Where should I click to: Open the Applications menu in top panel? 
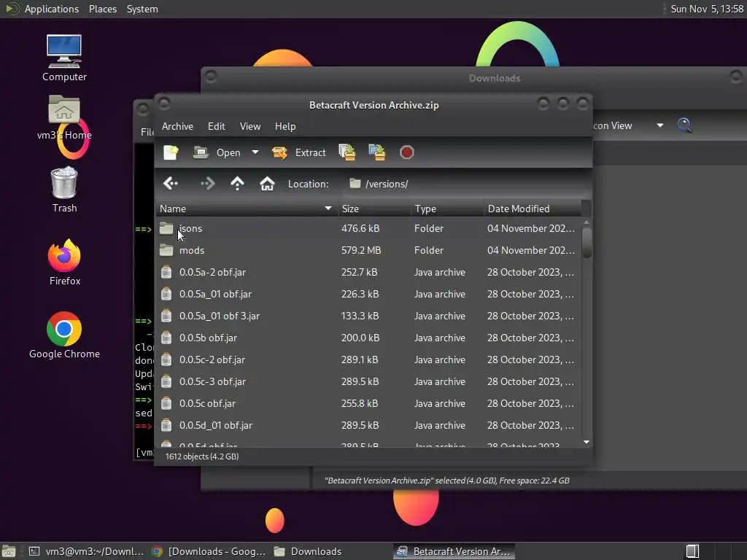coord(52,9)
